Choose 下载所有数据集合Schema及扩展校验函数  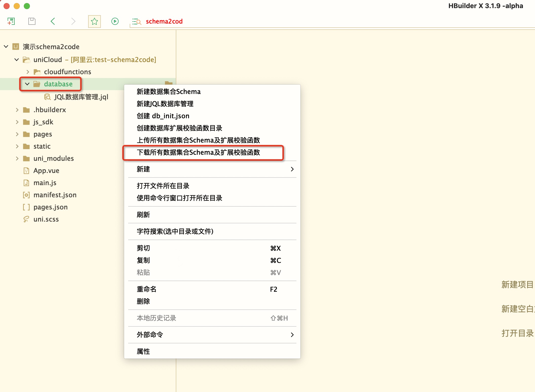tap(199, 153)
